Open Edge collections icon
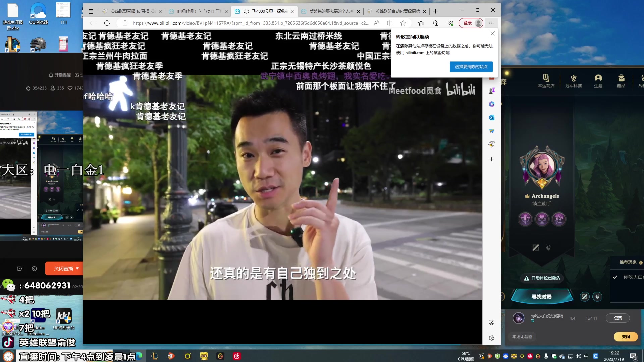The height and width of the screenshot is (362, 644). pos(436,23)
